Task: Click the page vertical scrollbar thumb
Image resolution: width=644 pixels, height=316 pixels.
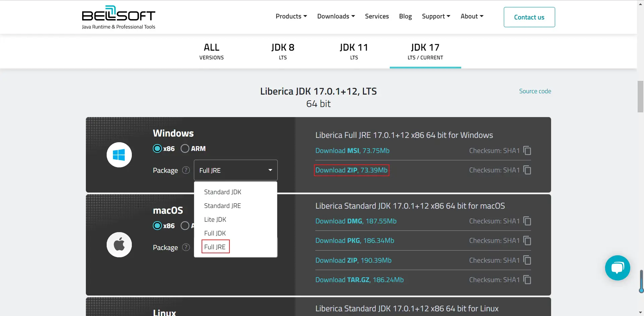Action: point(640,97)
